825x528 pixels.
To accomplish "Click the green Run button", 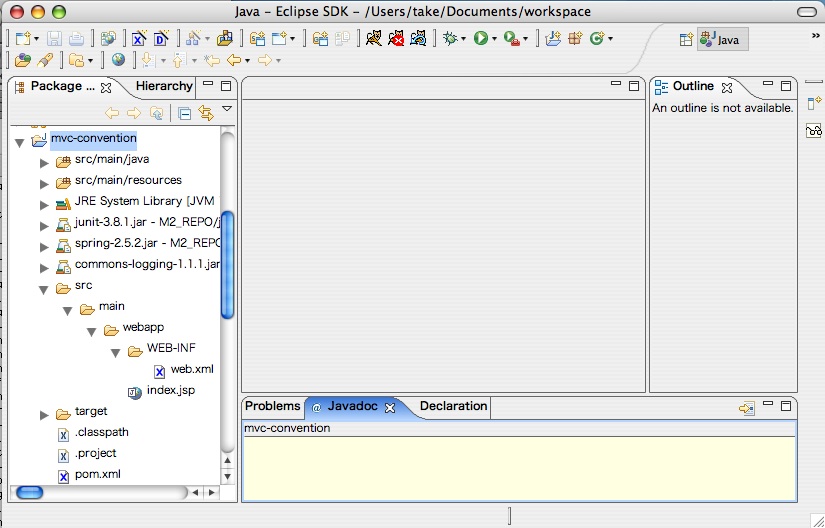I will click(481, 39).
